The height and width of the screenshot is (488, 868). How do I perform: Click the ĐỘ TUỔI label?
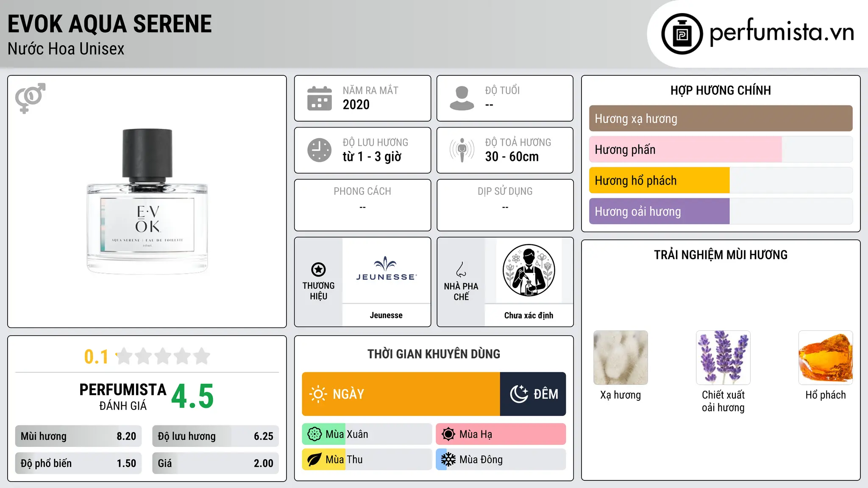(502, 90)
